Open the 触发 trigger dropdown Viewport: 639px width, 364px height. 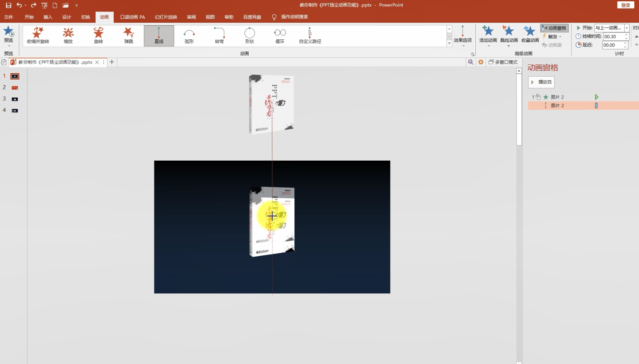(x=552, y=36)
